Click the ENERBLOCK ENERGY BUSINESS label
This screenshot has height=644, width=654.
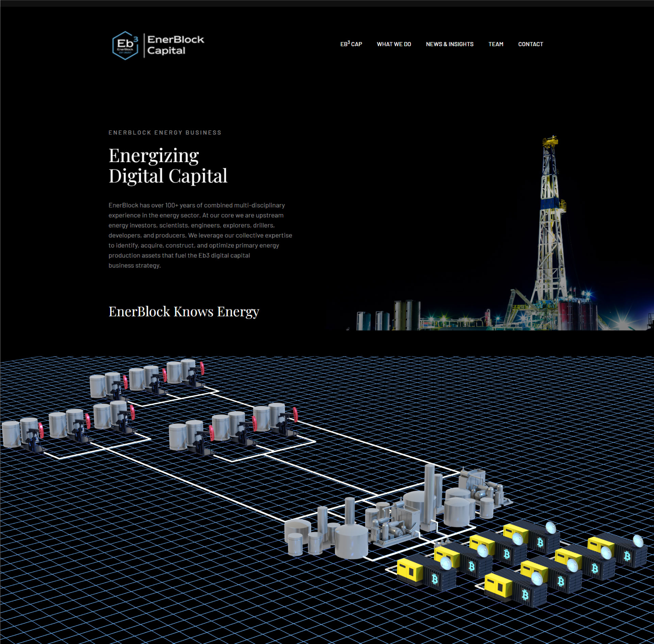tap(165, 133)
